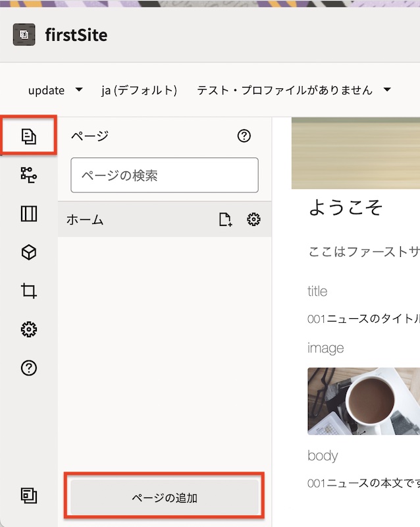
Task: Open the help icon in left sidebar
Action: tap(29, 368)
